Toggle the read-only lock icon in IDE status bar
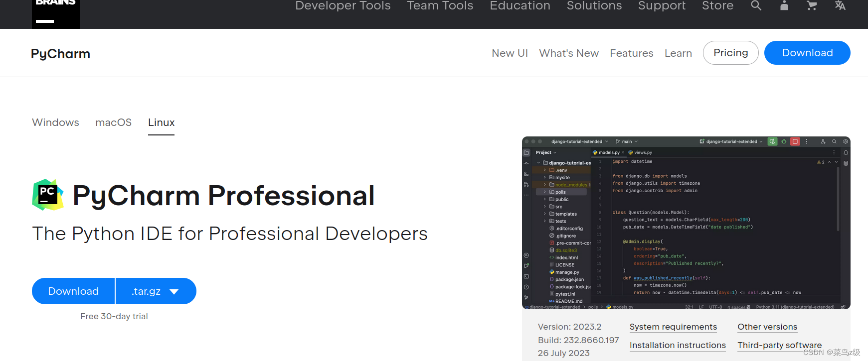Image resolution: width=868 pixels, height=361 pixels. point(843,307)
